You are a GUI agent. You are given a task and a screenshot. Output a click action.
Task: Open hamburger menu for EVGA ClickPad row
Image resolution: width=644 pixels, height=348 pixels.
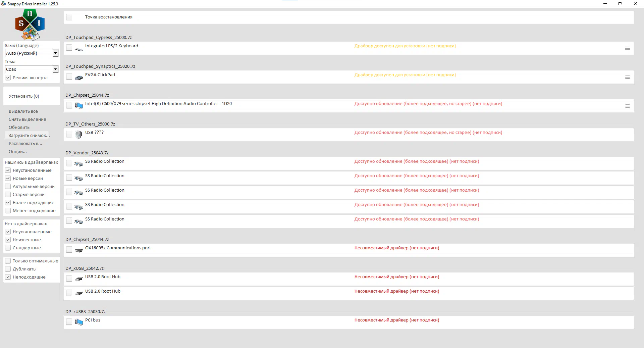pos(628,77)
